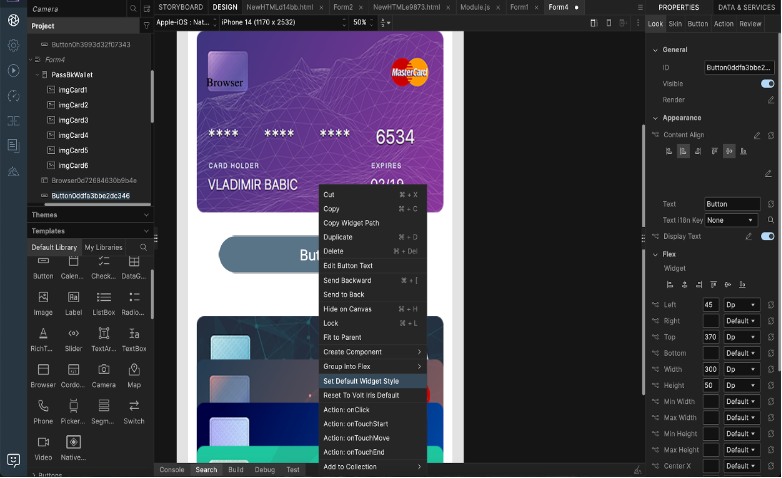This screenshot has width=782, height=478.
Task: Select the RichText widget in library
Action: point(43,339)
